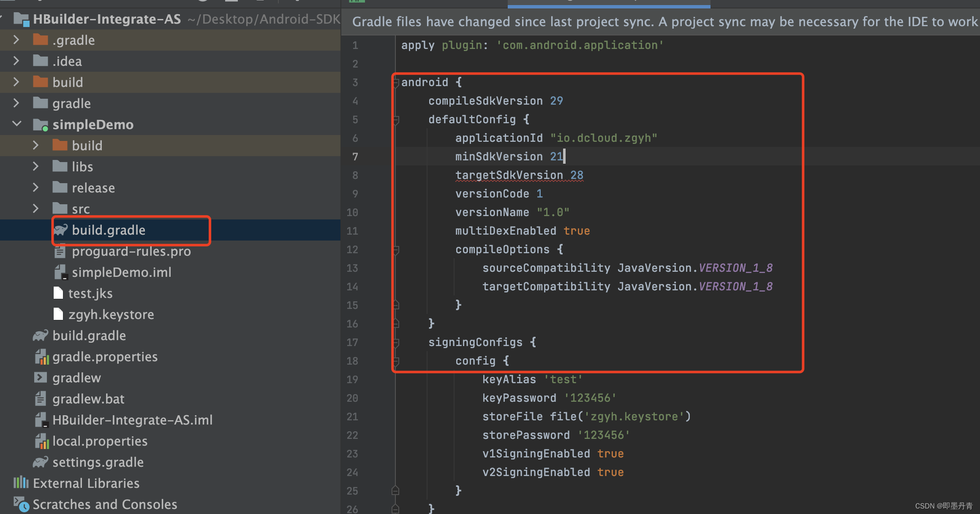This screenshot has height=514, width=980.
Task: Click the gradlew.bat file icon
Action: tap(41, 398)
